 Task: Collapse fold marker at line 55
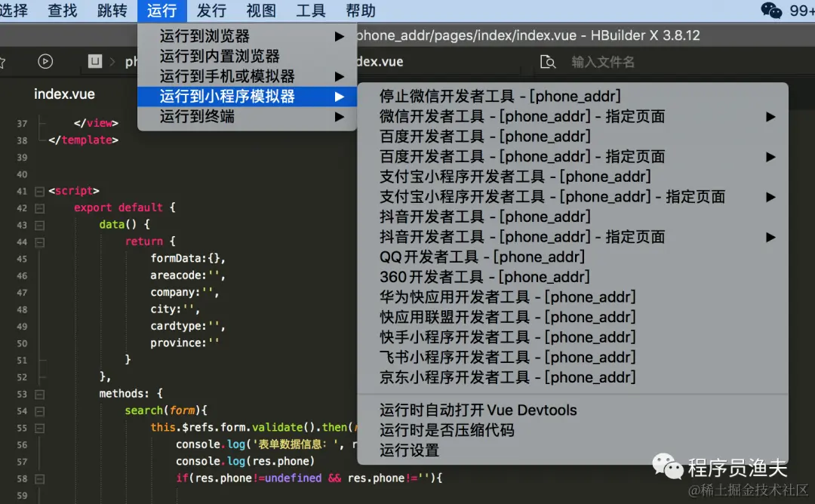39,428
